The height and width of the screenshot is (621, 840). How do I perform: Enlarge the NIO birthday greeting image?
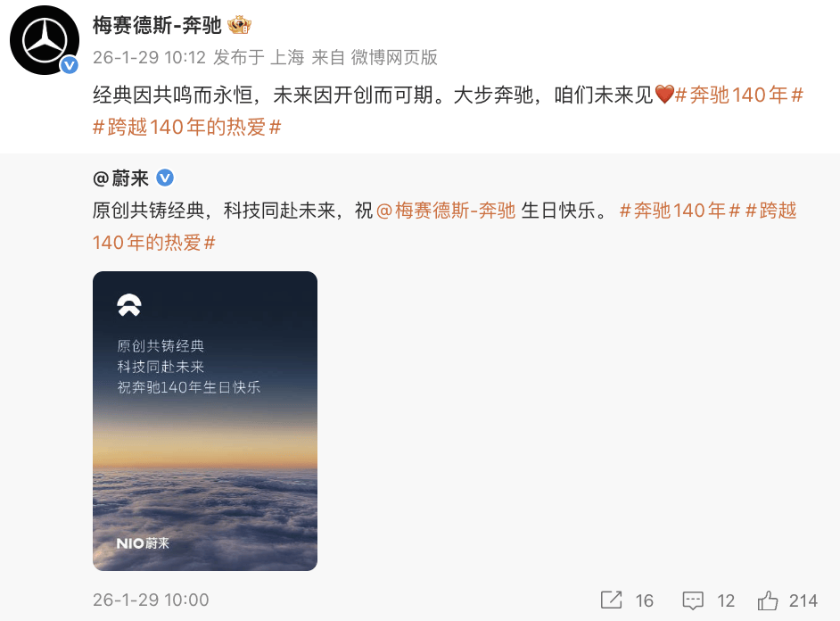(x=204, y=420)
